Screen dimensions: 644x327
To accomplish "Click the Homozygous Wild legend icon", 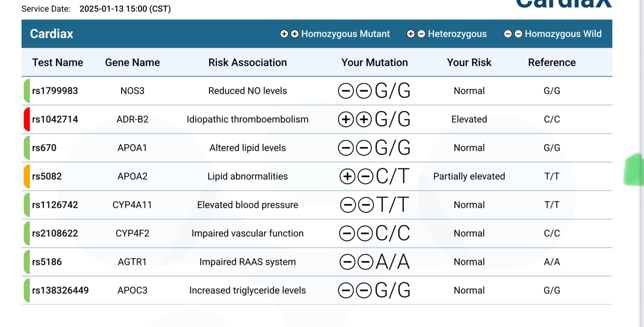I will click(513, 34).
